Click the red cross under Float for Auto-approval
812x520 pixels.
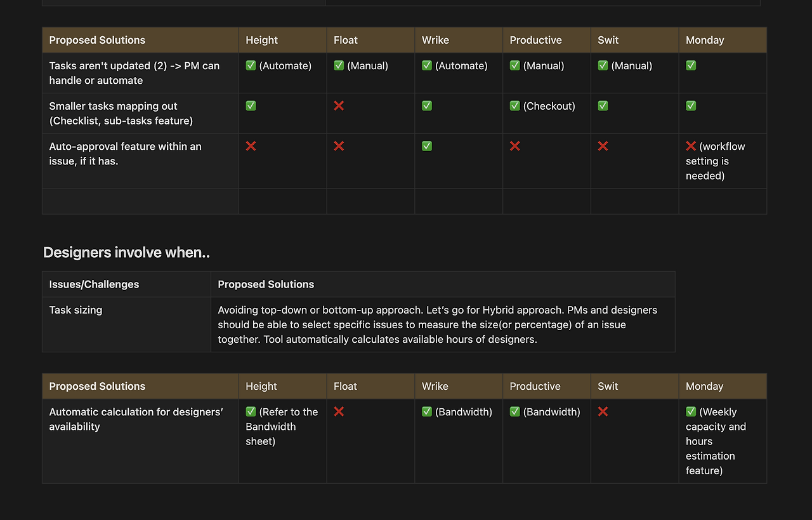pos(339,146)
